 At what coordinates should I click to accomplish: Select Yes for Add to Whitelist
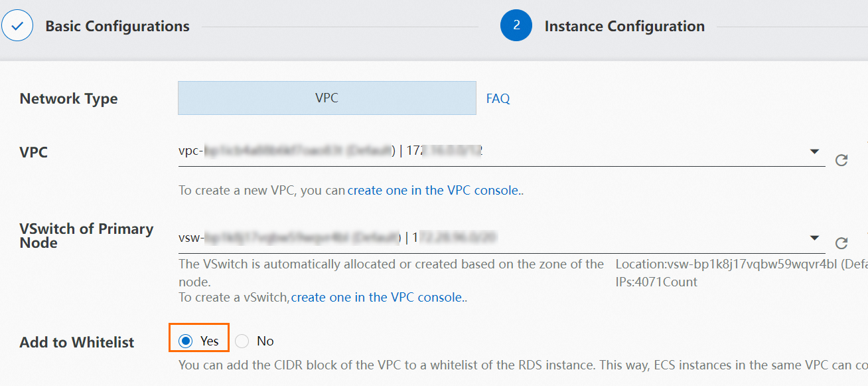point(186,341)
